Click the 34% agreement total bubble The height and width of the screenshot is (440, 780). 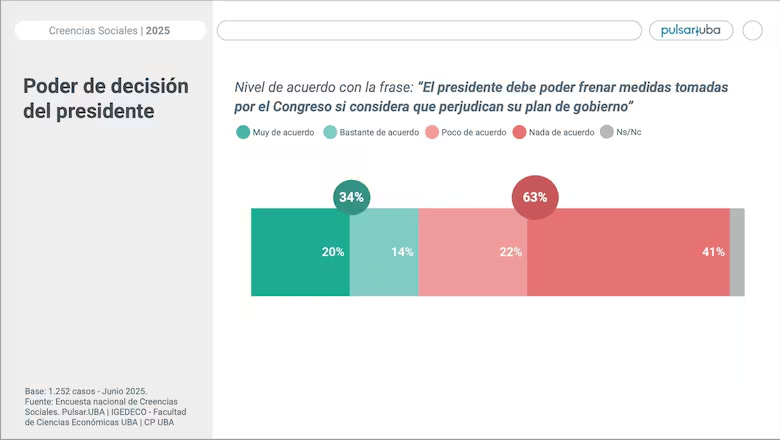click(352, 197)
